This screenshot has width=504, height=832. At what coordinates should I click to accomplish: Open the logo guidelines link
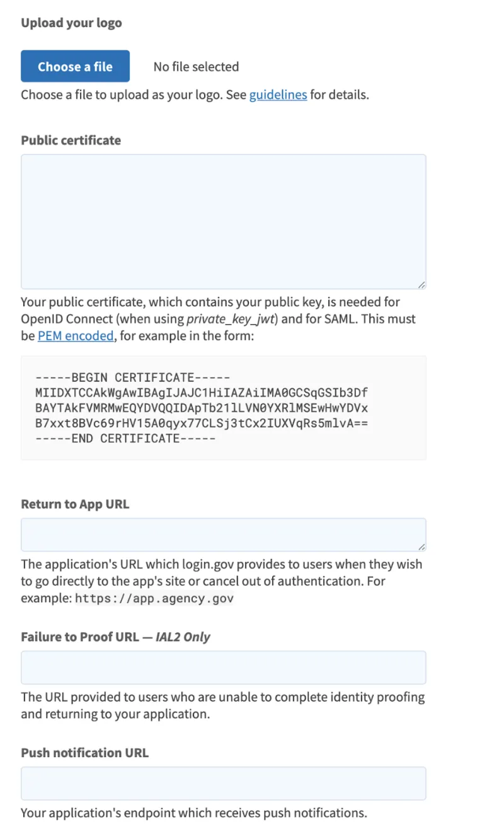tap(278, 95)
